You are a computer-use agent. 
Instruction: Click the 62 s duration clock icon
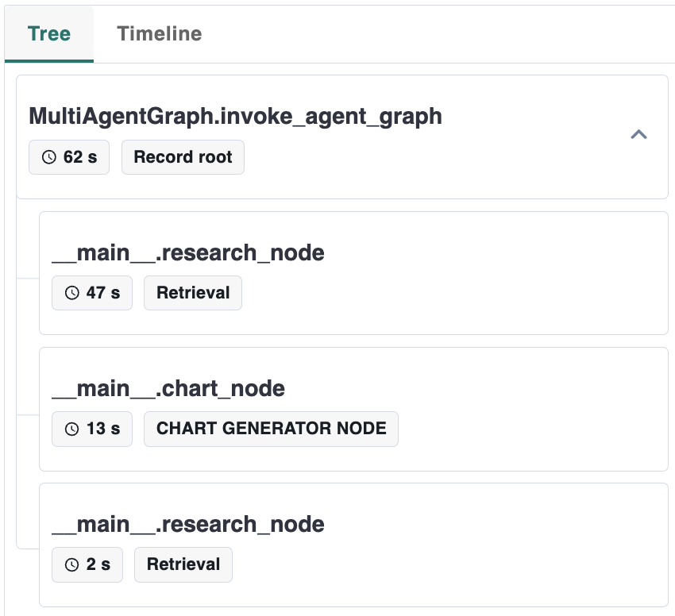click(49, 157)
